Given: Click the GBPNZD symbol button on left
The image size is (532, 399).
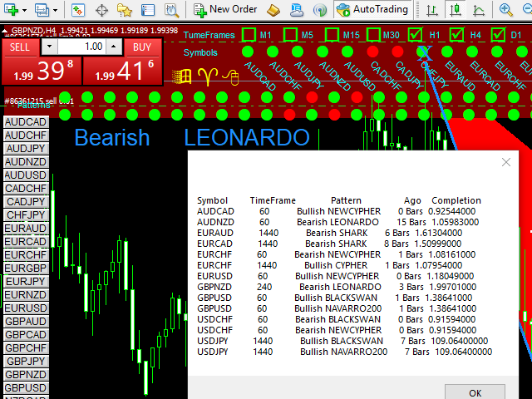Looking at the screenshot, I should tap(26, 375).
